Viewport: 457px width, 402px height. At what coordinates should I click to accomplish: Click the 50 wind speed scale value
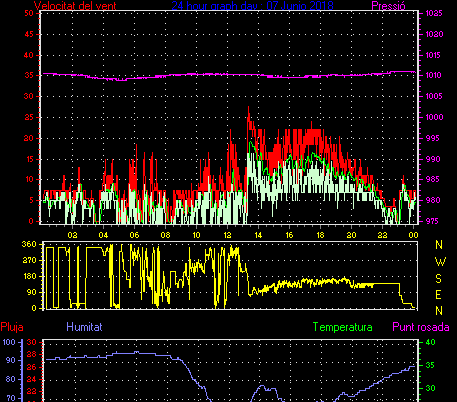[x=29, y=13]
